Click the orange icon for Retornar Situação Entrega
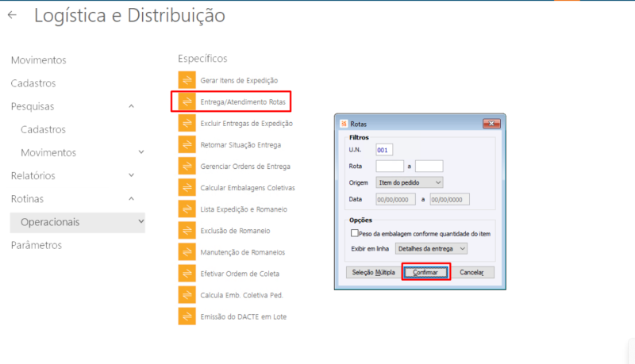635x364 pixels. [x=187, y=144]
